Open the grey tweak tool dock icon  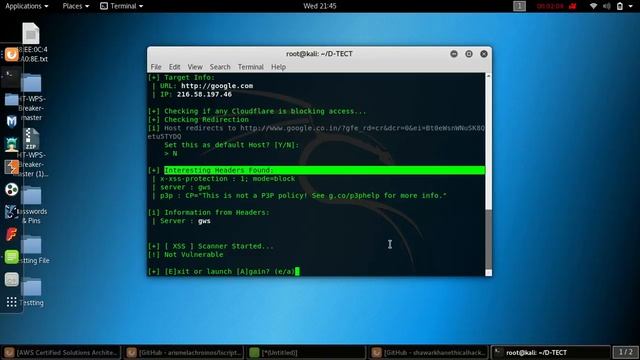pos(11,280)
